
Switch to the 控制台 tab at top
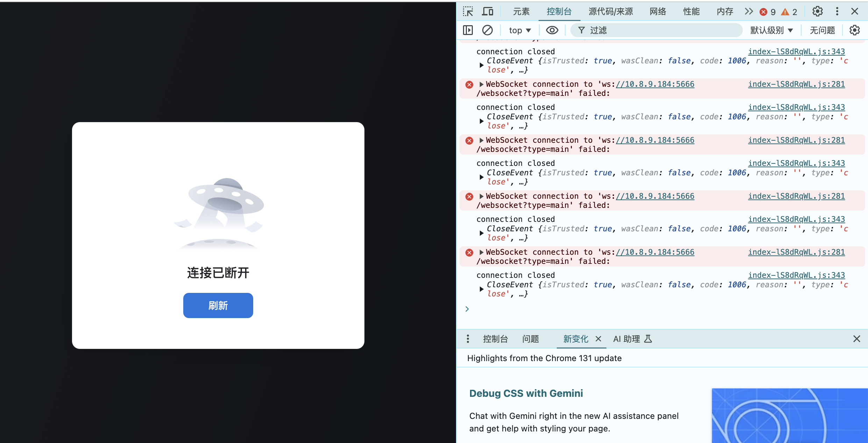[559, 12]
